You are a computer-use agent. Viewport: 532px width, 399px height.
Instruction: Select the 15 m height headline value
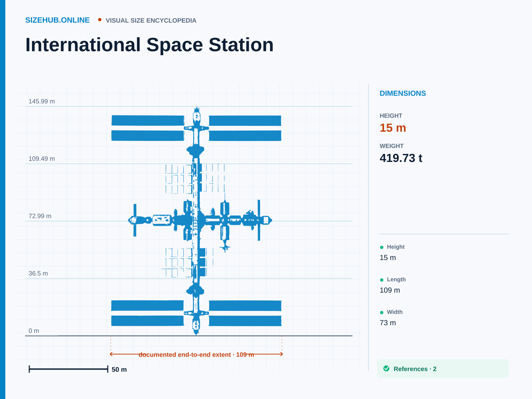pos(393,128)
